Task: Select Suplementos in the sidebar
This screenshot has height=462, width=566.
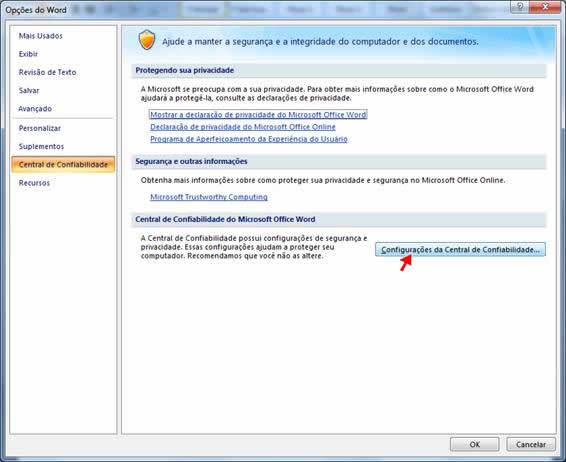Action: tap(41, 146)
